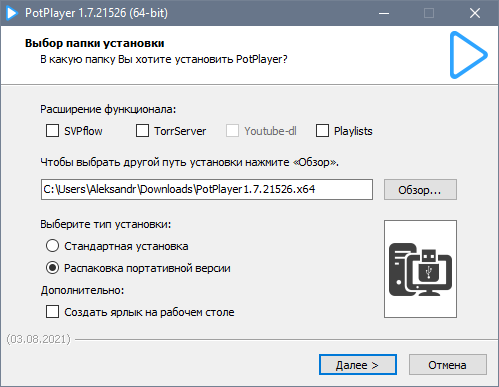Cancel setup with Отмена button
The width and height of the screenshot is (499, 387).
pyautogui.click(x=448, y=365)
